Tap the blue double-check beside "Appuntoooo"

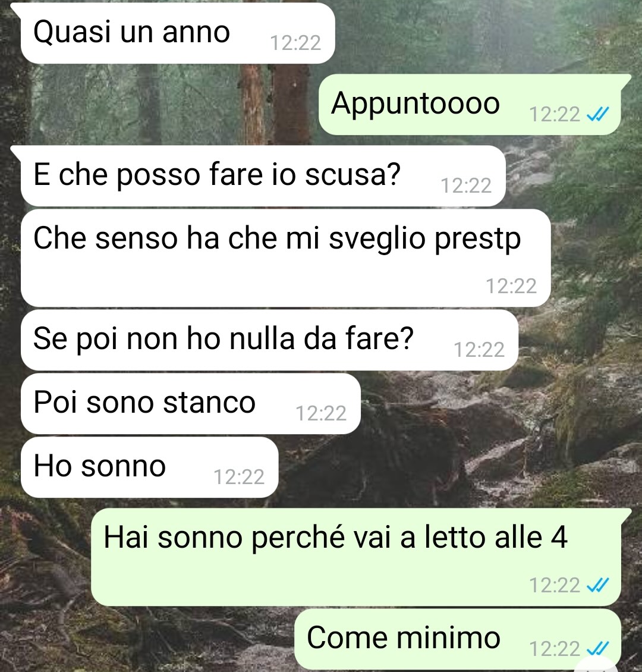[597, 114]
